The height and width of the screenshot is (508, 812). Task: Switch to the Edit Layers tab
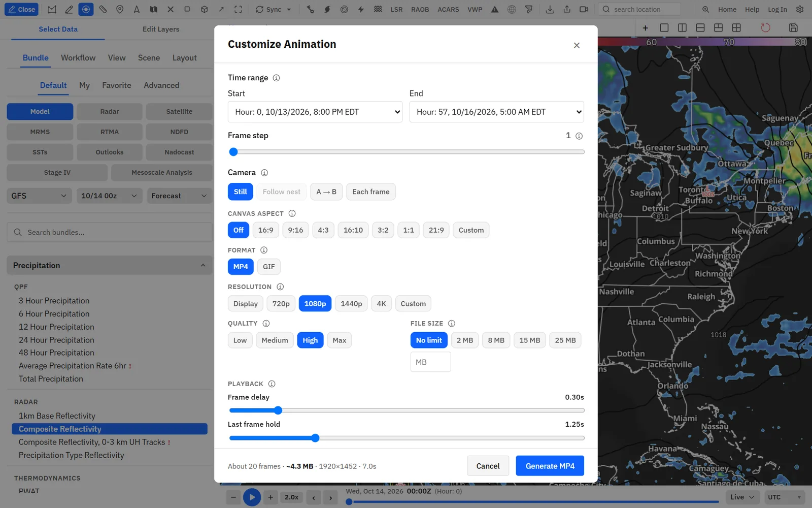pyautogui.click(x=161, y=29)
